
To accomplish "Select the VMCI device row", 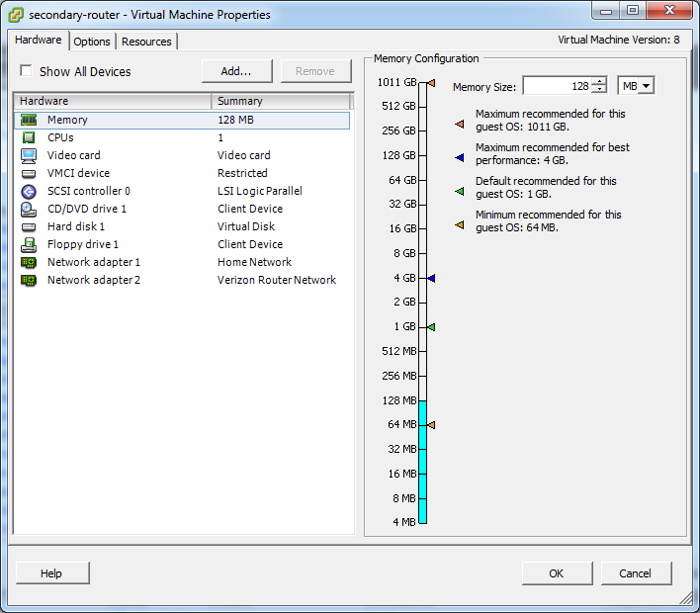I will [x=182, y=174].
